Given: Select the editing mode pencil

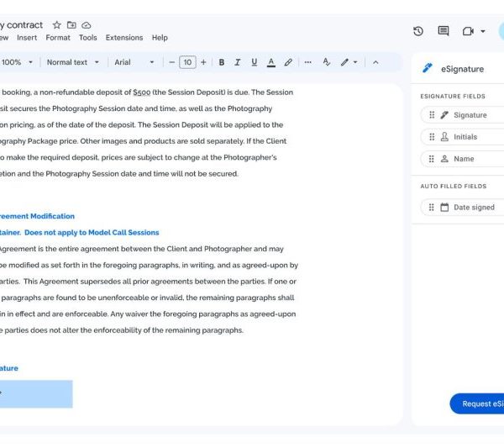Looking at the screenshot, I should click(x=344, y=62).
